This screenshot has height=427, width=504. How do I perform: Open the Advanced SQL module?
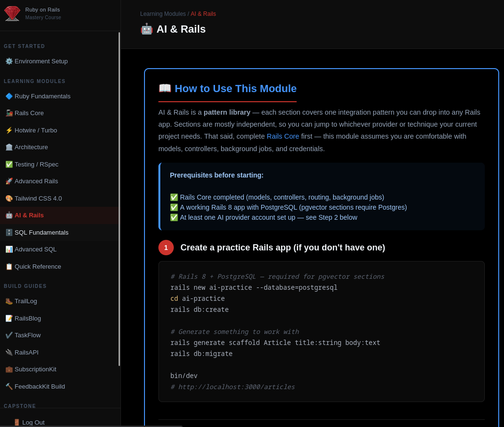point(59,249)
